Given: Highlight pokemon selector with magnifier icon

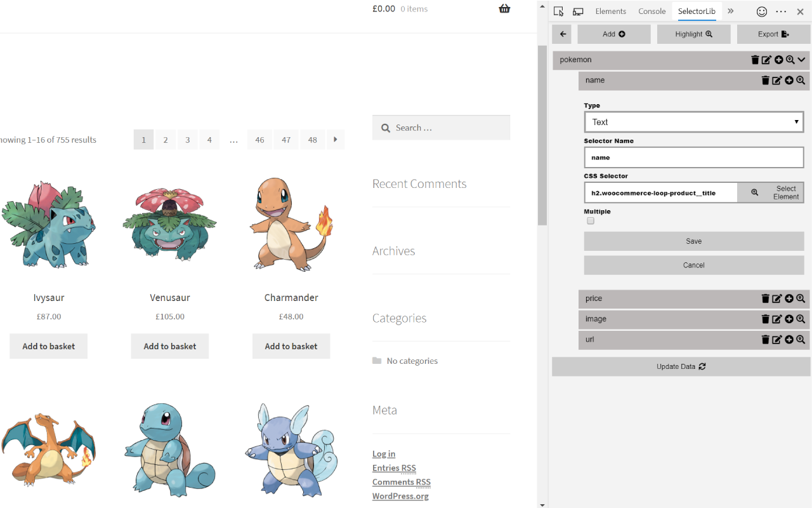Looking at the screenshot, I should [x=790, y=60].
